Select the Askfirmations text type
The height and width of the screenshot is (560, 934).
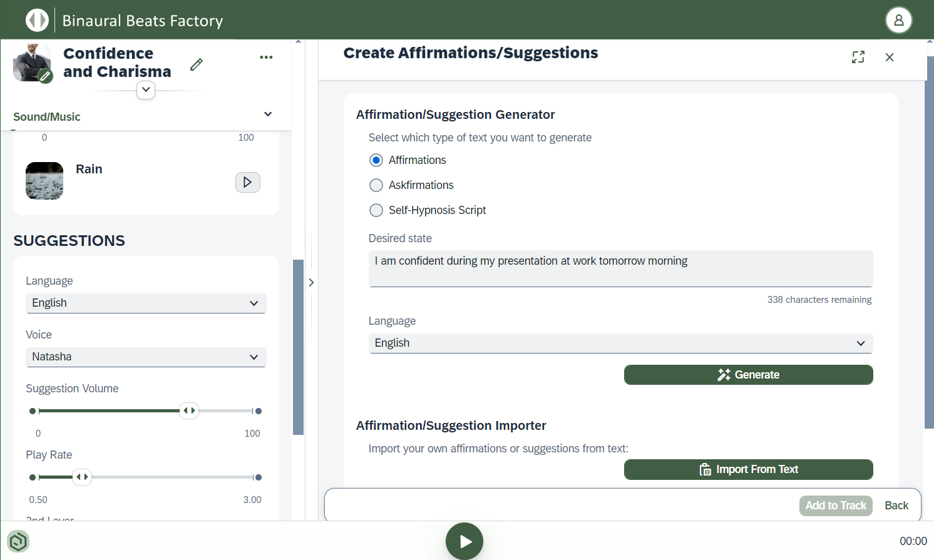tap(376, 185)
